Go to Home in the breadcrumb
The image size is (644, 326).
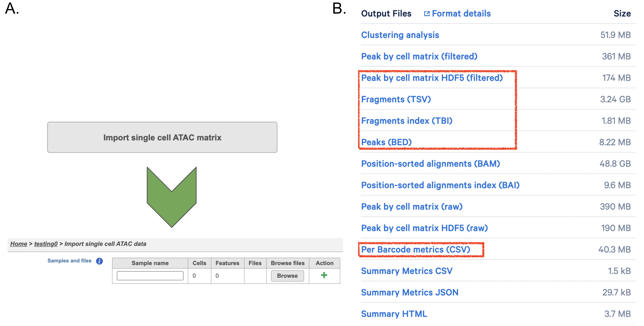pyautogui.click(x=18, y=244)
